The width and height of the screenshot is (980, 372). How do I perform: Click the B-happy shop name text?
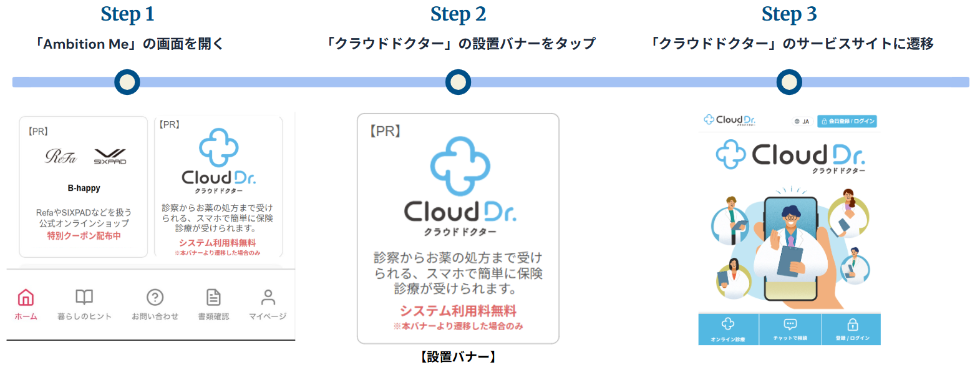click(84, 188)
